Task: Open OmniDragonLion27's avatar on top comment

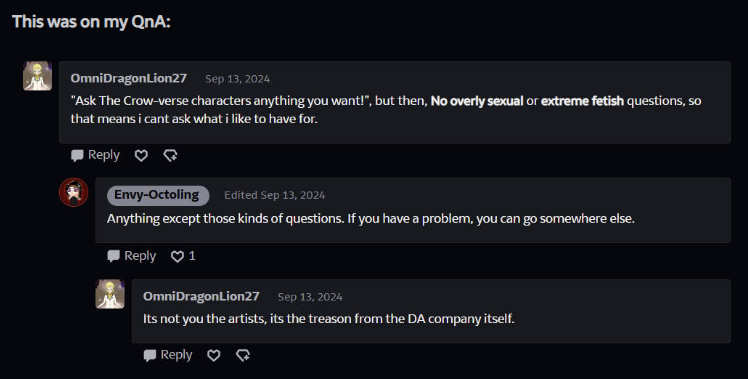Action: (37, 76)
